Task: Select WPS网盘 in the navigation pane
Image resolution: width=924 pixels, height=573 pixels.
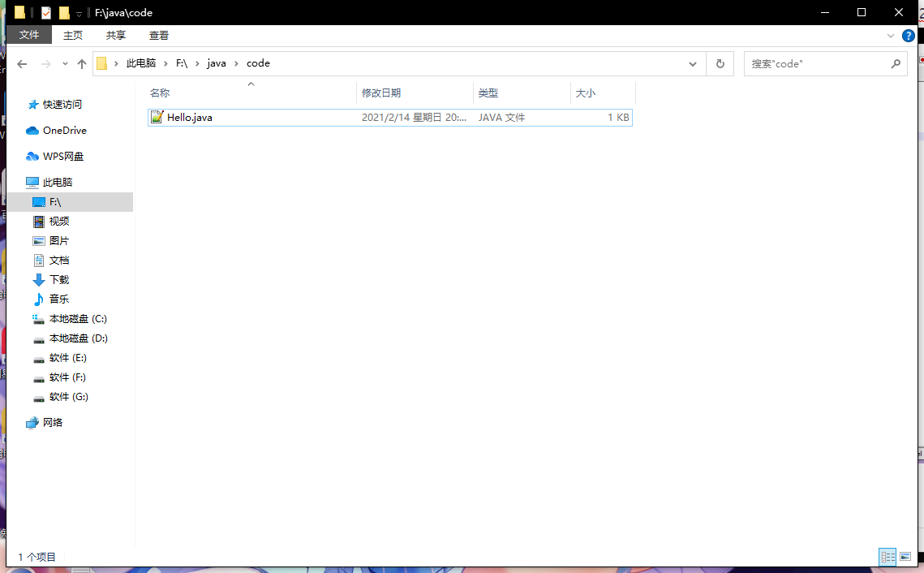Action: 63,156
